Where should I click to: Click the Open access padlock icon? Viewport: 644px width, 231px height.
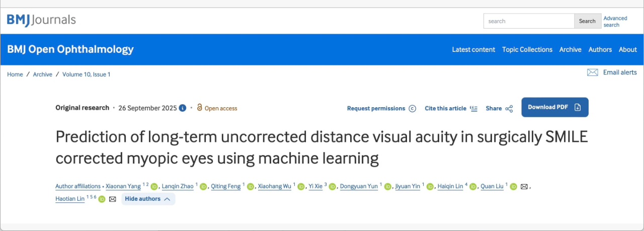tap(199, 108)
